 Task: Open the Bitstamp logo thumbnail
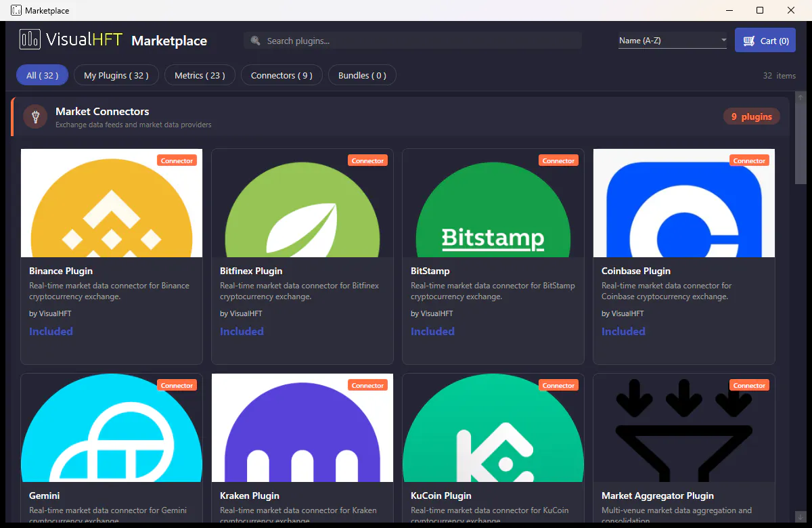[x=493, y=203]
